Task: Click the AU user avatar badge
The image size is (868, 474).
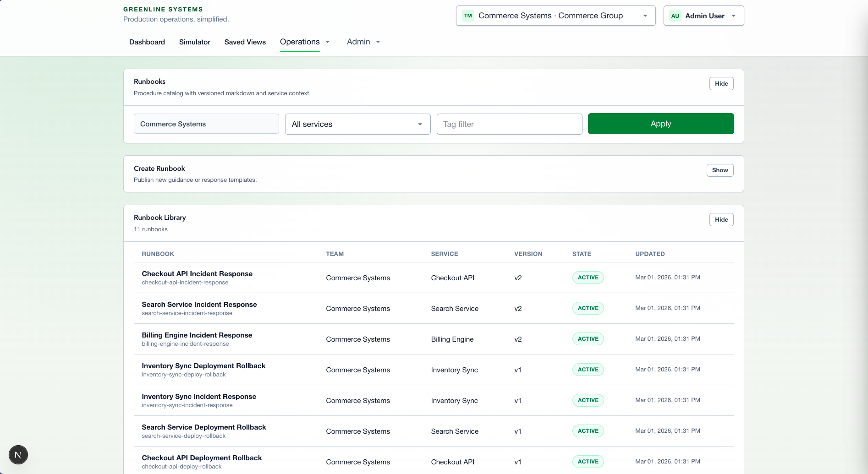Action: (x=675, y=16)
